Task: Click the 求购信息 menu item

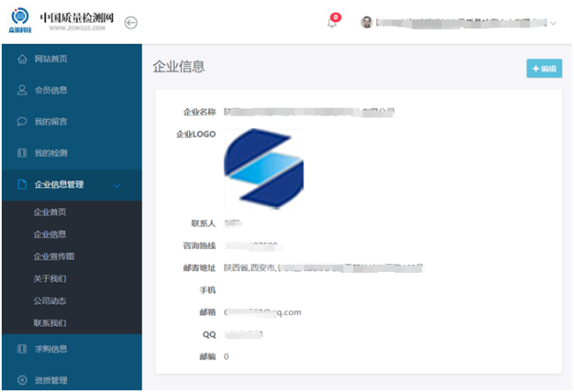Action: [x=51, y=349]
